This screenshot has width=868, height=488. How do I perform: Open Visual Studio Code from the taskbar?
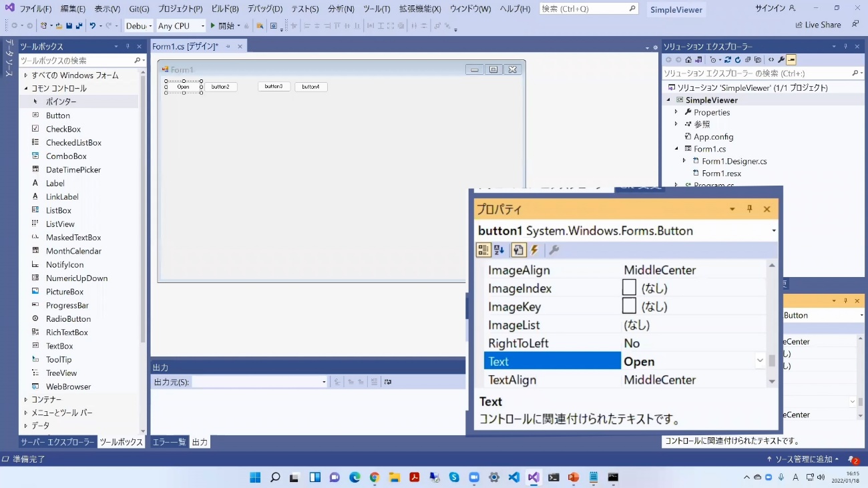tap(513, 477)
